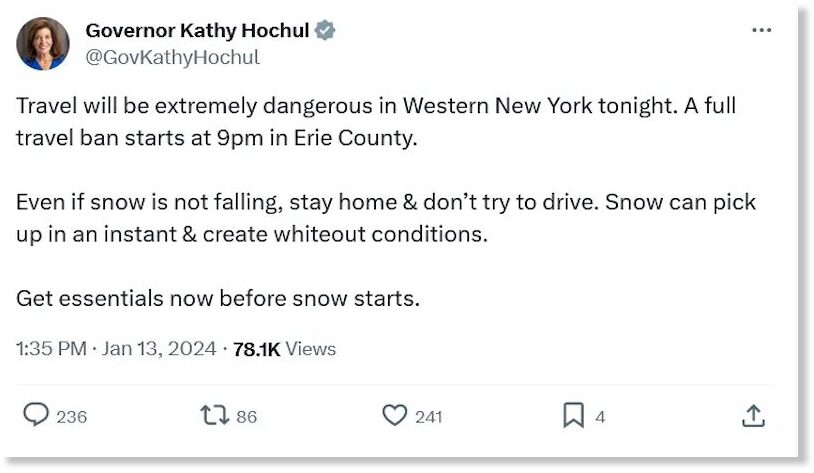Click the 236 replies count

[72, 417]
